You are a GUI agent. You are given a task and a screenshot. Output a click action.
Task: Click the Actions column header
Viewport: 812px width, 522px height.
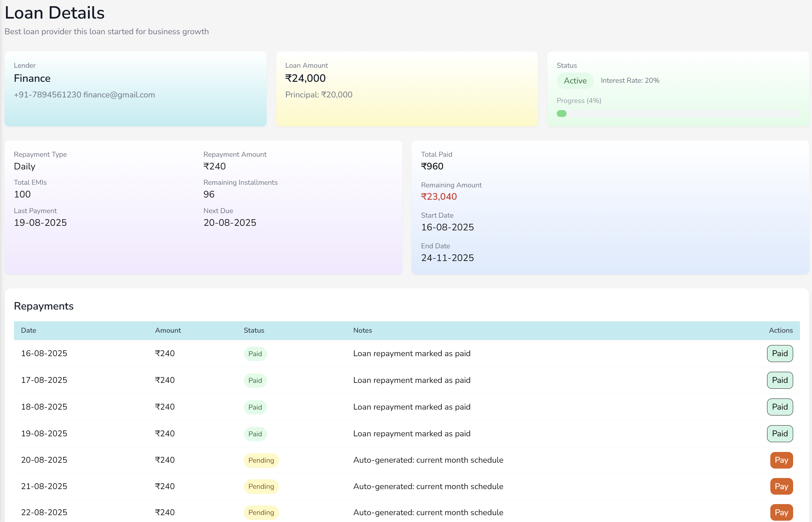click(x=780, y=330)
